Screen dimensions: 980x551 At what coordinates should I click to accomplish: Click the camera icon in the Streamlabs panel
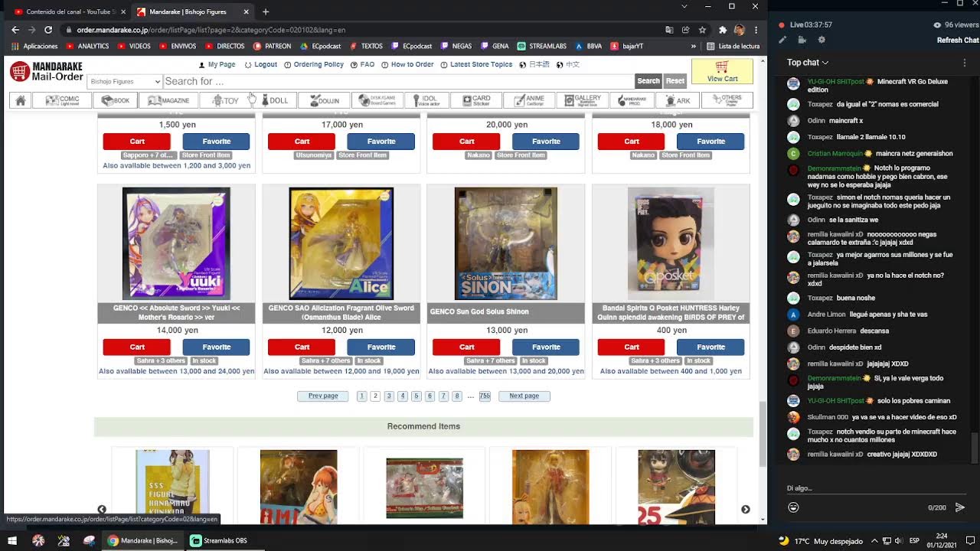[802, 40]
